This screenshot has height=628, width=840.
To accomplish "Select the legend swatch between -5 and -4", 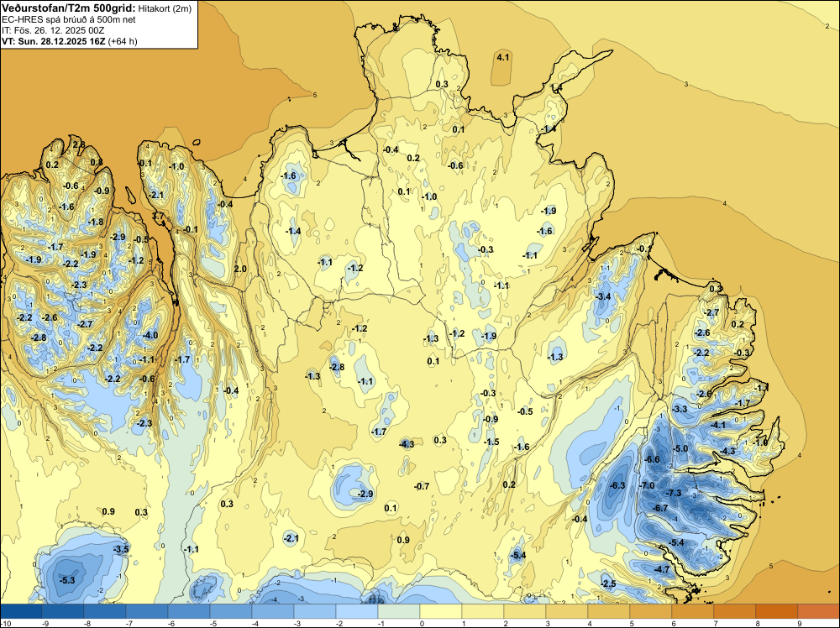I will tap(231, 611).
